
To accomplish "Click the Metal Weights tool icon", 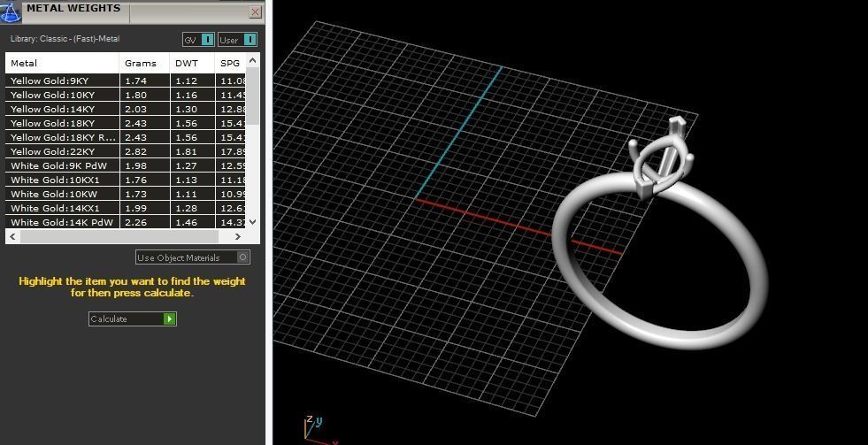I will click(10, 12).
